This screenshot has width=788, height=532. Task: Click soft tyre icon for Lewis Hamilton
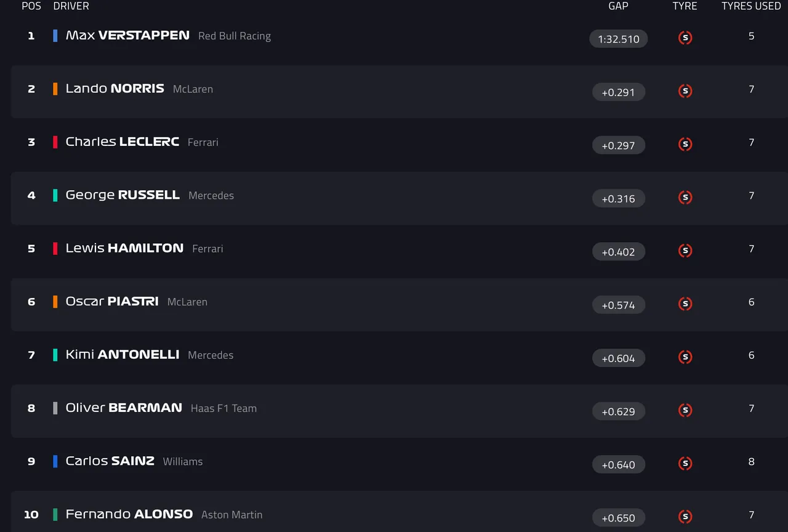pos(685,251)
